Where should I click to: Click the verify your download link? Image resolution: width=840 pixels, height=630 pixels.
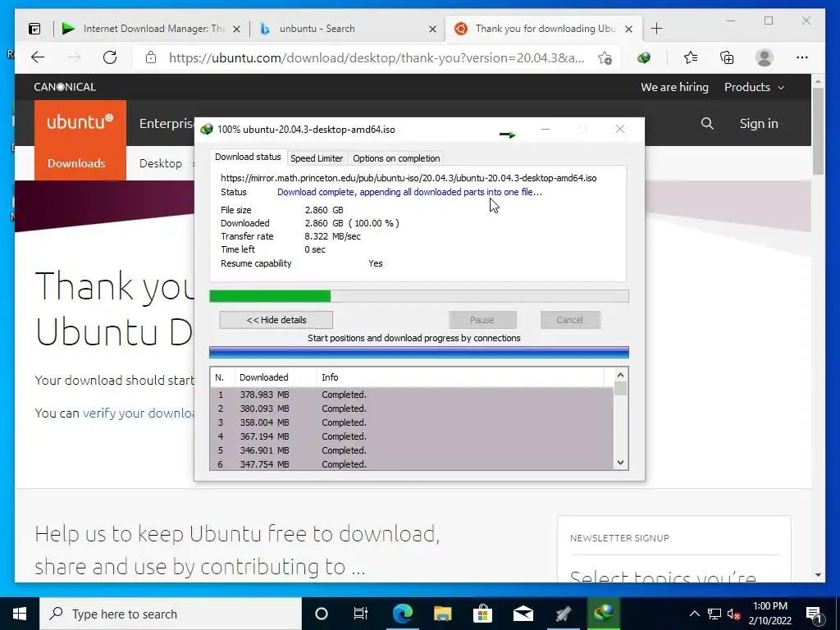(138, 413)
